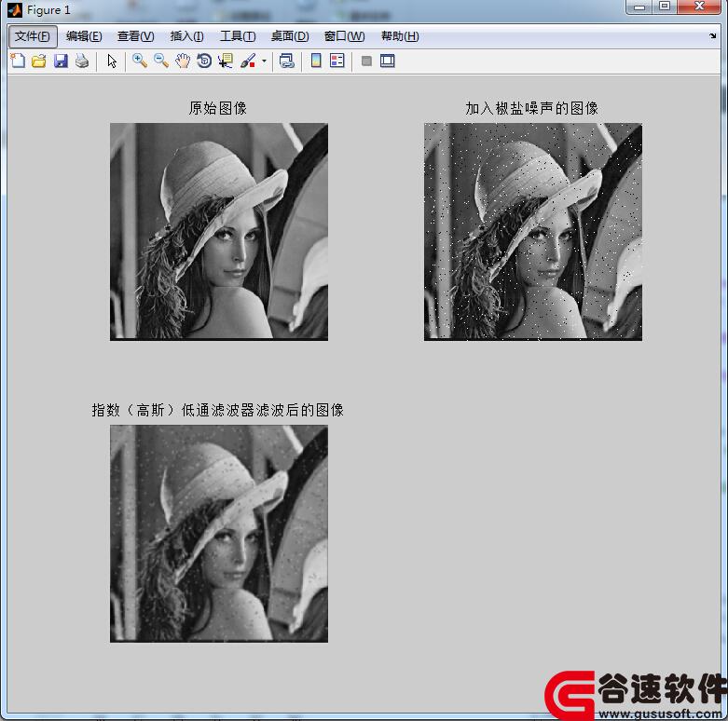Open the 编辑(E) menu

pyautogui.click(x=84, y=36)
